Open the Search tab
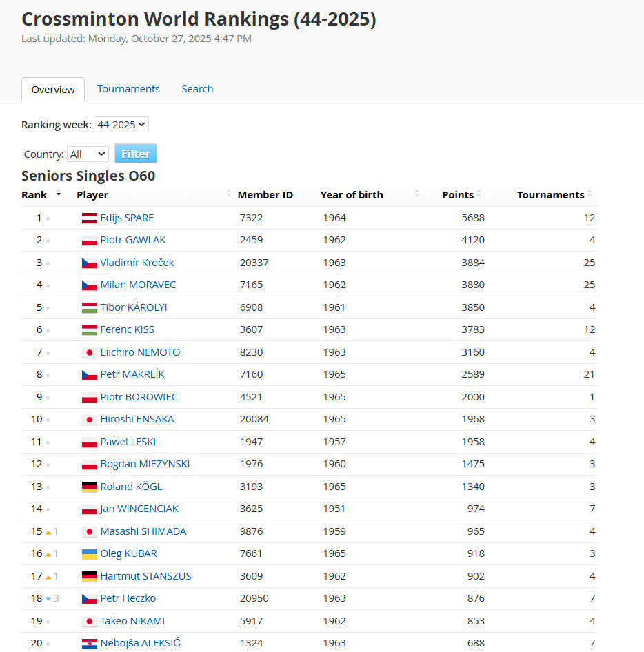The image size is (644, 652). pyautogui.click(x=197, y=89)
